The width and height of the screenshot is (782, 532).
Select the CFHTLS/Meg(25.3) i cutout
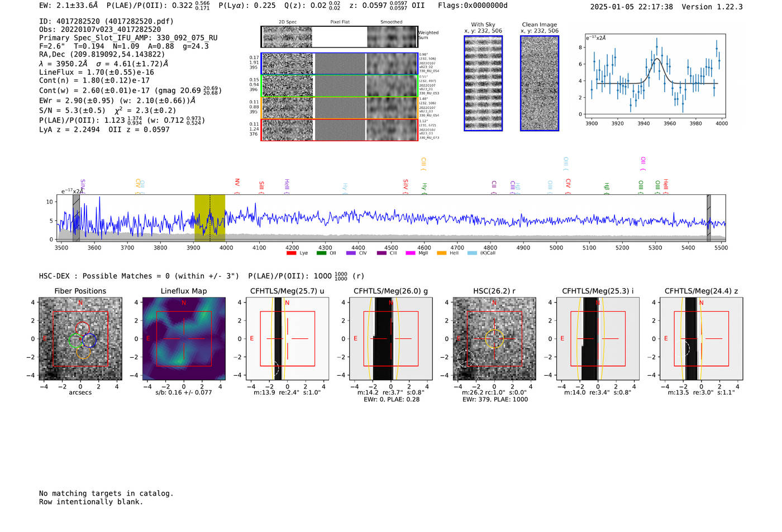point(598,339)
